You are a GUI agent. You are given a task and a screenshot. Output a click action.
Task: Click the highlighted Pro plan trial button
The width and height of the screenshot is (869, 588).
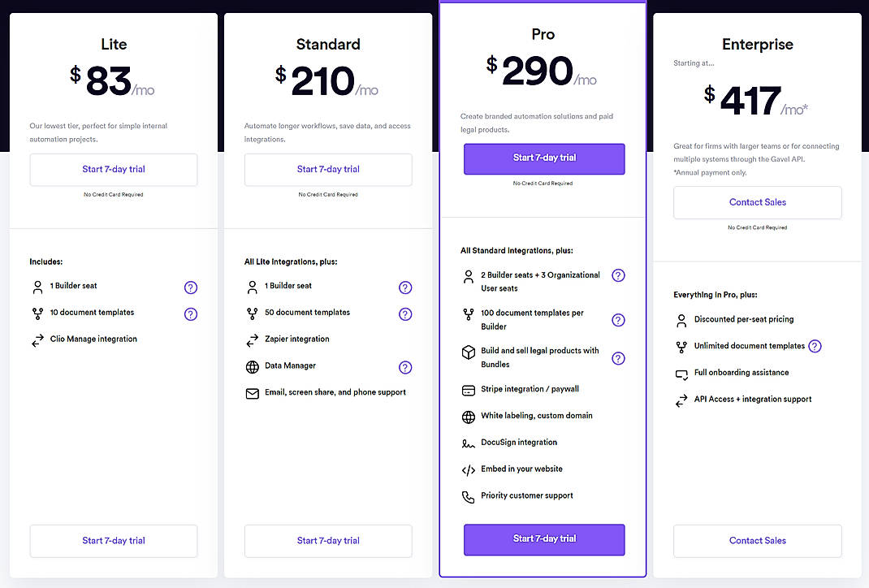point(543,159)
